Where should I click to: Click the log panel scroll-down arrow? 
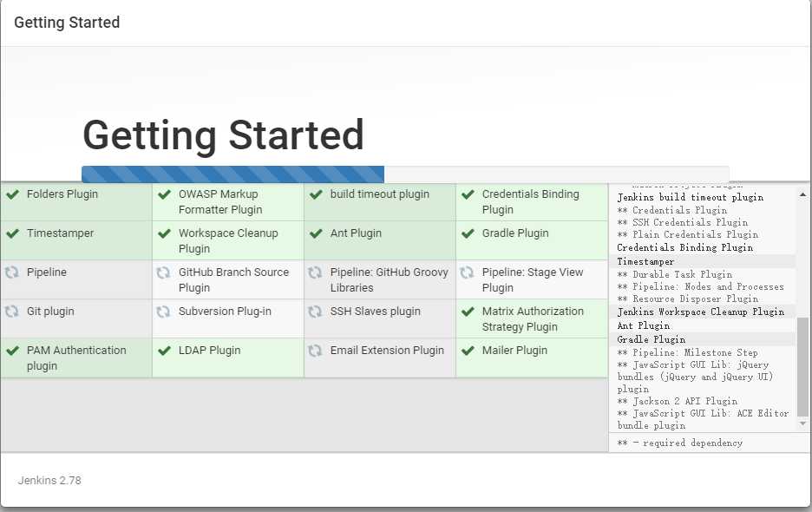point(802,423)
